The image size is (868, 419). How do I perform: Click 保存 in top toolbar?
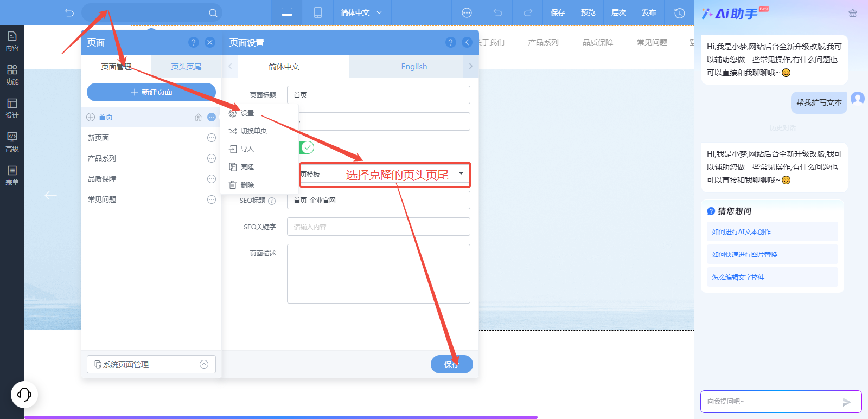(x=558, y=12)
